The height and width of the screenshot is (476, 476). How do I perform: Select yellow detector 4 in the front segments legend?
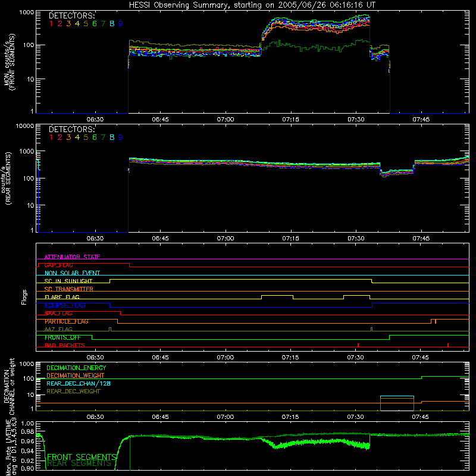coord(77,24)
